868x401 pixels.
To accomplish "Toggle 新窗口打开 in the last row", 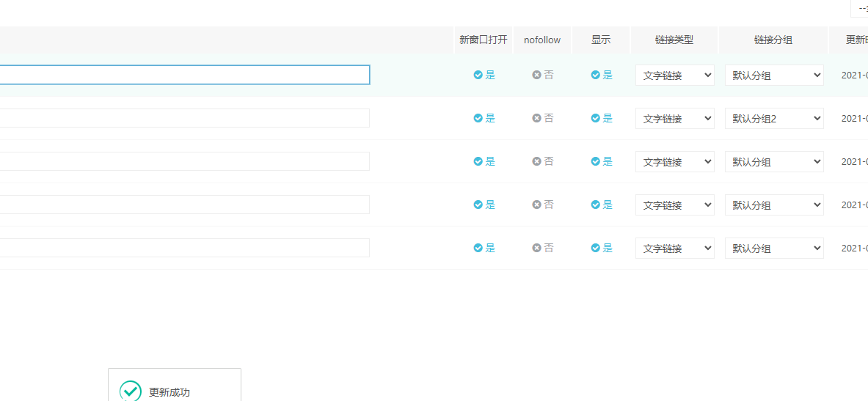I will 484,248.
